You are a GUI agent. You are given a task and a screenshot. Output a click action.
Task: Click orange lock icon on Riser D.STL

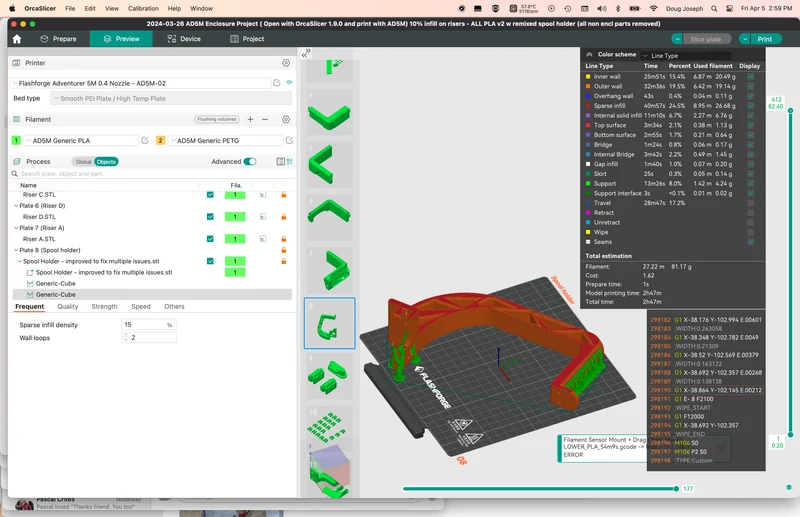point(284,217)
